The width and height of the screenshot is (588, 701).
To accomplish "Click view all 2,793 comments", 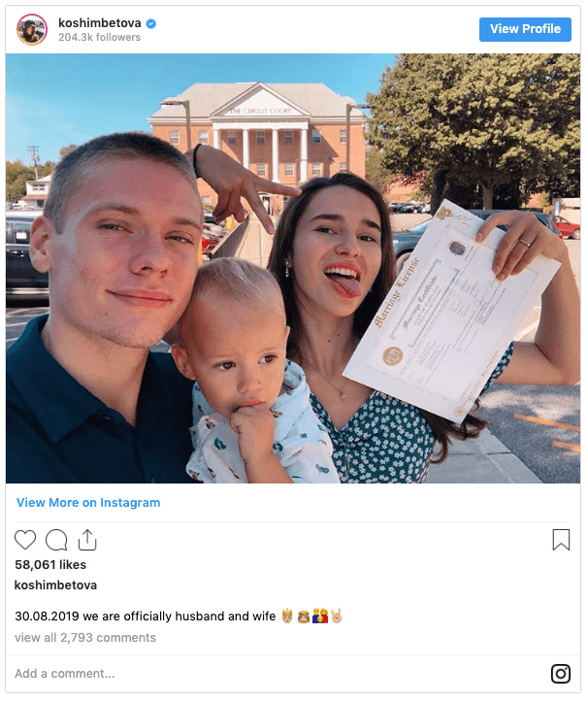I will [85, 638].
